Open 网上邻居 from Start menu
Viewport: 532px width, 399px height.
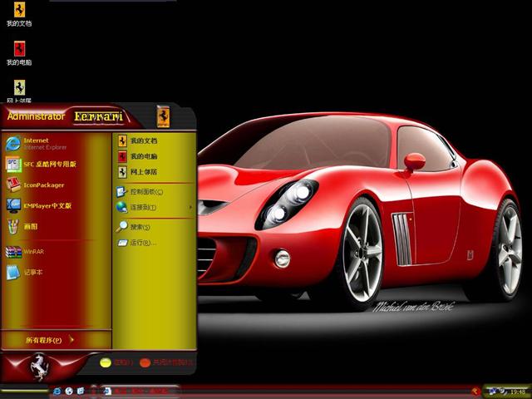[141, 172]
